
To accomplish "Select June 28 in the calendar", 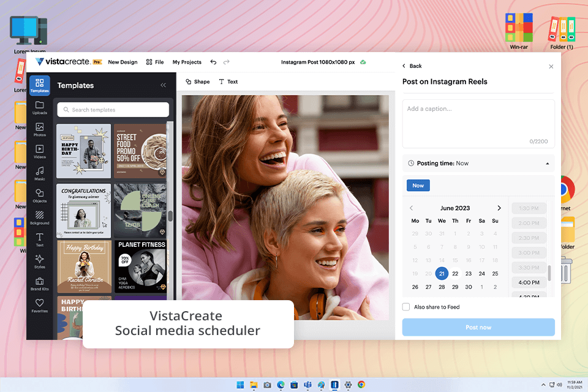I will pyautogui.click(x=442, y=287).
